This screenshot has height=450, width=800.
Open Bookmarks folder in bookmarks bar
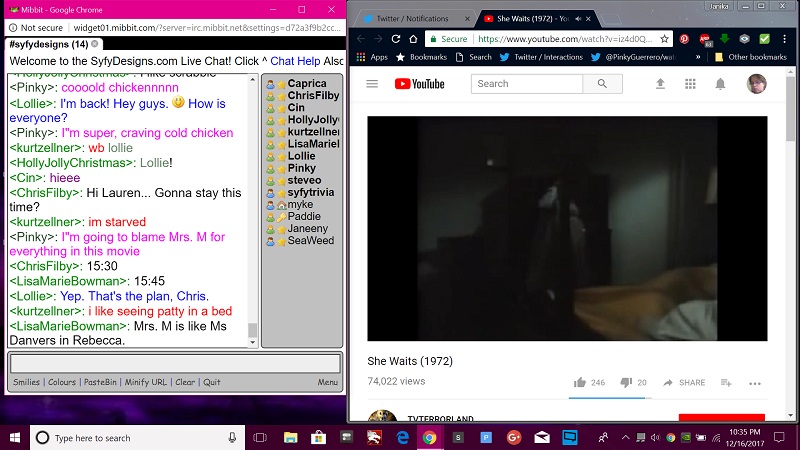pyautogui.click(x=422, y=57)
